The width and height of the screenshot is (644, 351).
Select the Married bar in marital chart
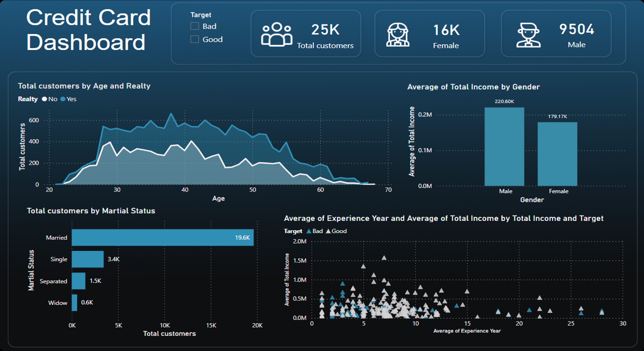coord(163,238)
